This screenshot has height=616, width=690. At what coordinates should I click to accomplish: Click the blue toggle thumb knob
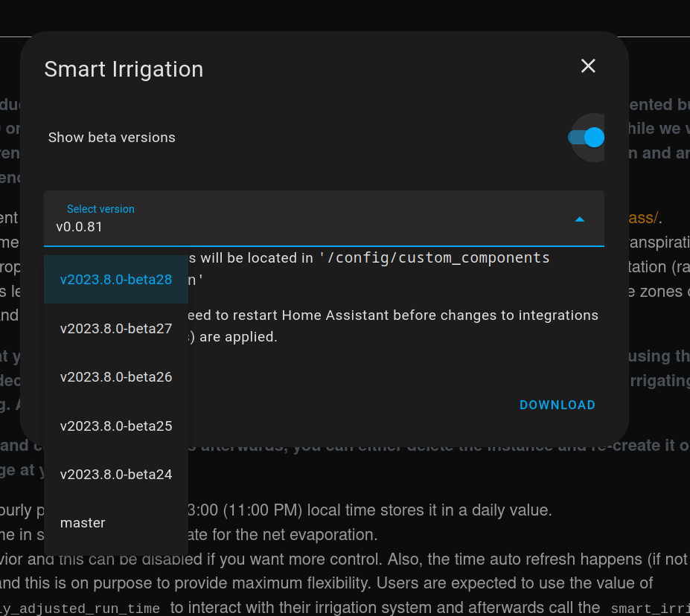592,138
